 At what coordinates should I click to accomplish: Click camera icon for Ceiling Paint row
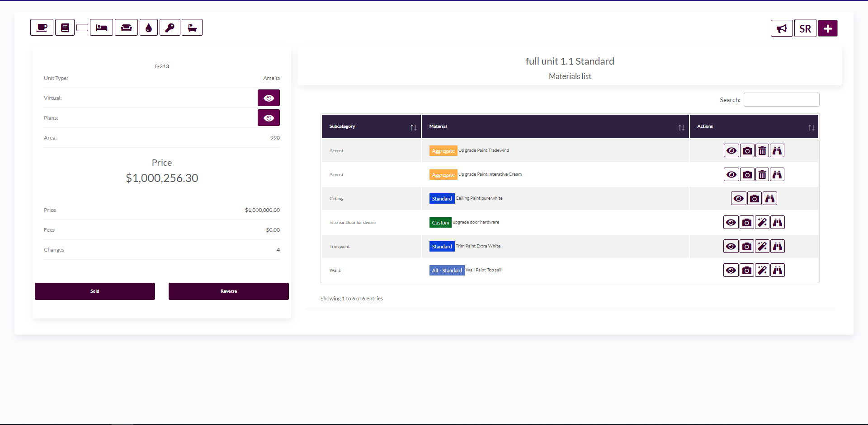pos(754,199)
